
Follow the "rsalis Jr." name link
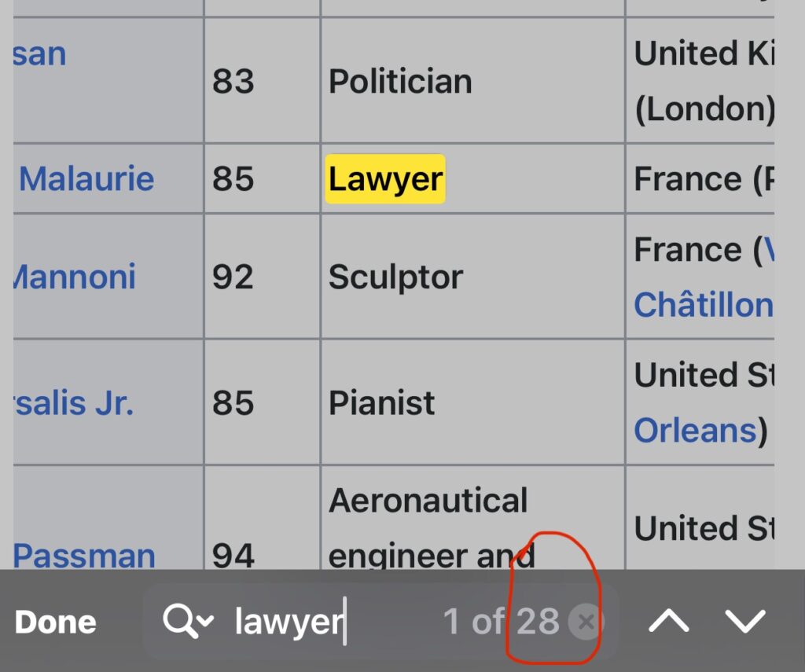click(x=73, y=403)
